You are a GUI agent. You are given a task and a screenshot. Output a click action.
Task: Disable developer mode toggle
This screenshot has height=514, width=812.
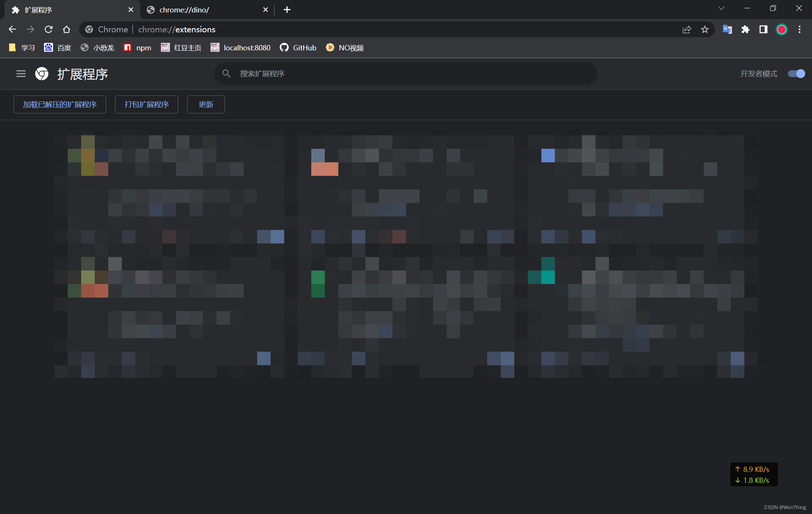pyautogui.click(x=796, y=74)
